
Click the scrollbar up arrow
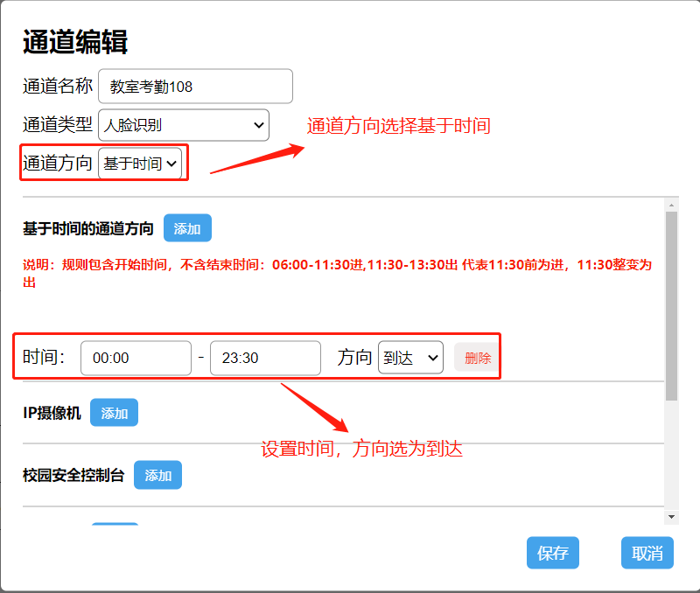point(671,205)
